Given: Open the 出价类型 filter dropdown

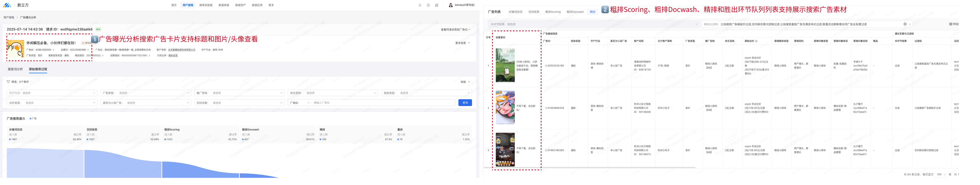Looking at the screenshot, I should coord(52,103).
